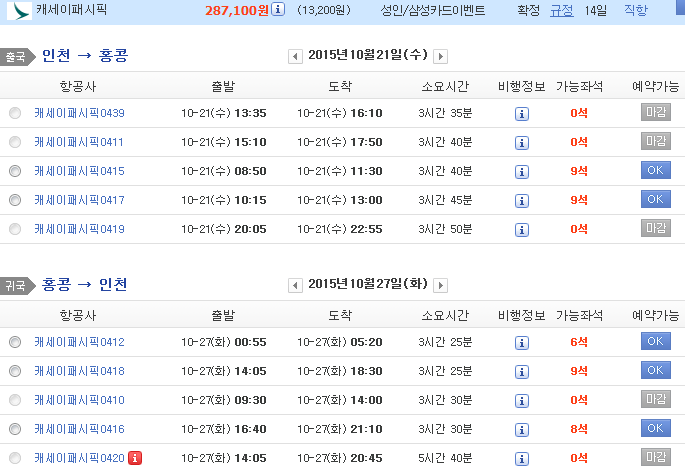Select radio button for flight 0415
This screenshot has width=685, height=471.
[15, 171]
